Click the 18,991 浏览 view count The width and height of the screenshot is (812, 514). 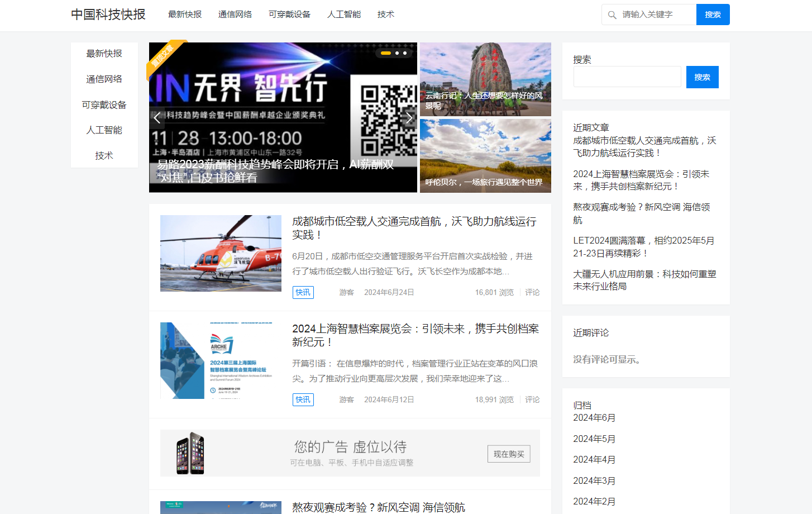pyautogui.click(x=494, y=399)
